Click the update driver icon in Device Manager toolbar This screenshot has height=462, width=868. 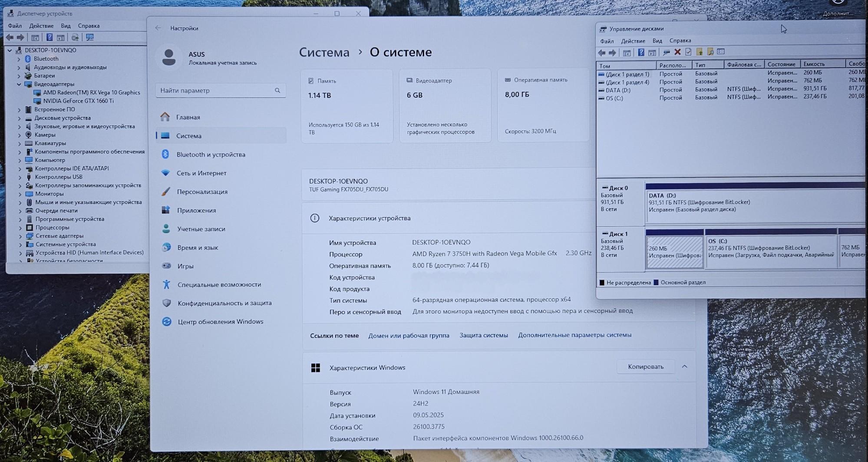click(75, 37)
